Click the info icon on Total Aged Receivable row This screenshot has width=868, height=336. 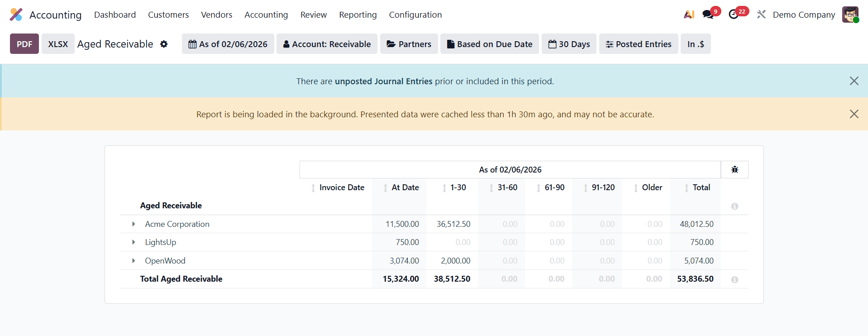(734, 279)
